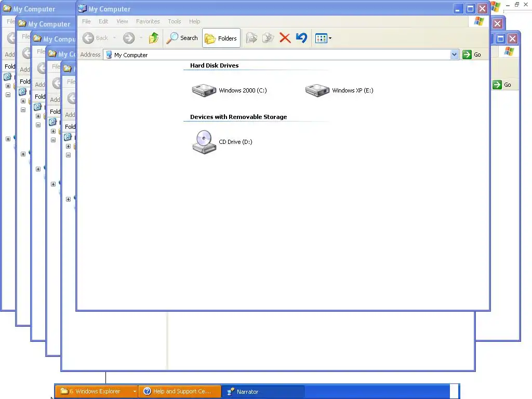Click the Windows 2000 (C:) label
532x399 pixels.
243,90
